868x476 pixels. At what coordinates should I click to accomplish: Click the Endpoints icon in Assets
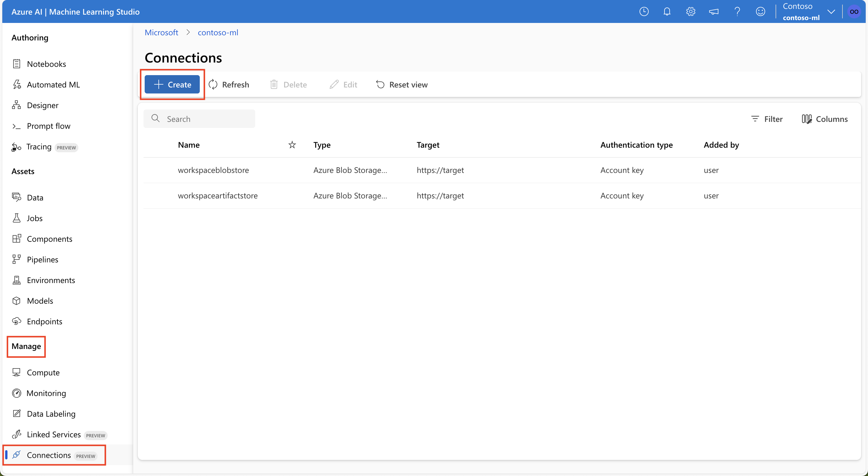coord(16,321)
